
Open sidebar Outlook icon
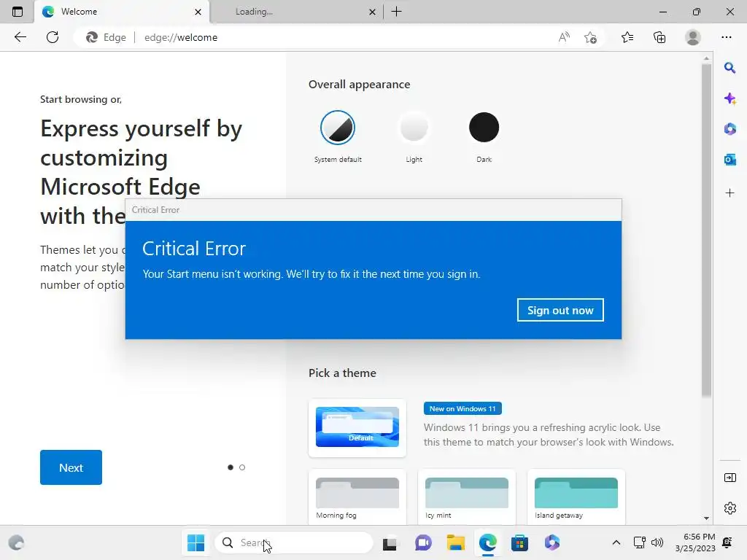(x=729, y=160)
